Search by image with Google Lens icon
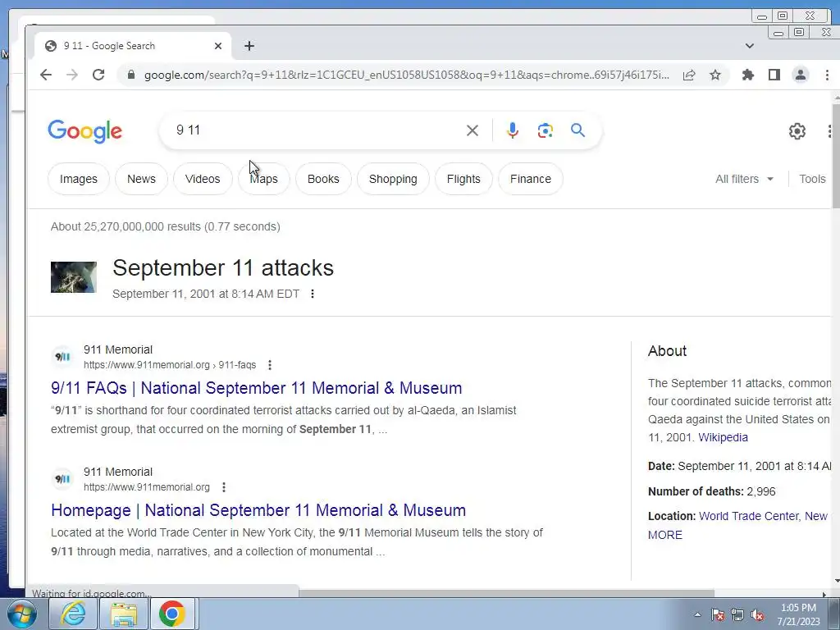Screen dimensions: 840x630 coord(545,130)
